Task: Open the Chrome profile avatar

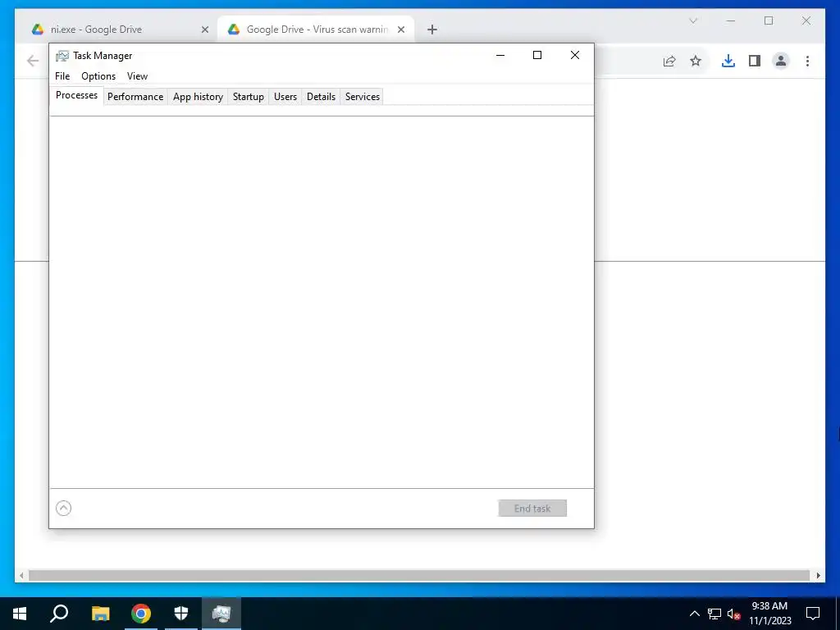Action: click(x=781, y=61)
